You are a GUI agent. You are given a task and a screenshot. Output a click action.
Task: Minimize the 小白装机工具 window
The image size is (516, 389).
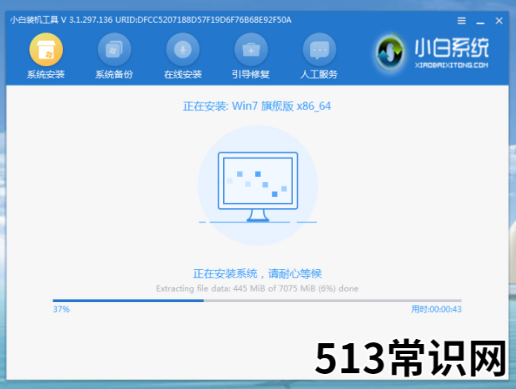pos(480,22)
